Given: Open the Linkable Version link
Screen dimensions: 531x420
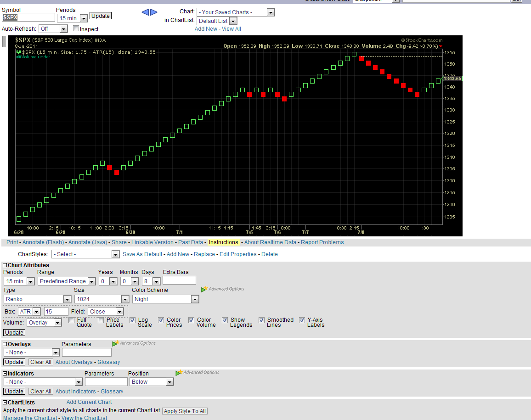Looking at the screenshot, I should click(x=153, y=242).
